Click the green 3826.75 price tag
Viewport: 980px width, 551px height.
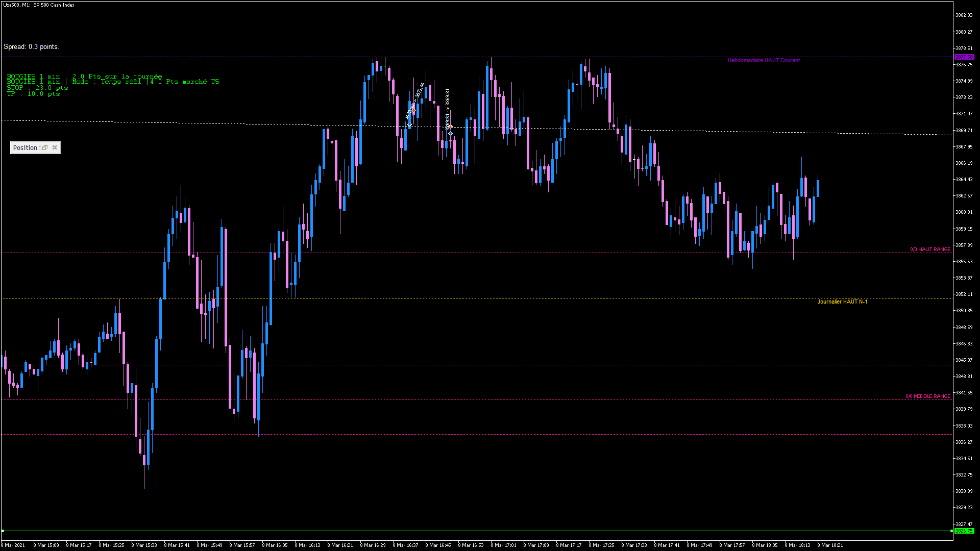(x=964, y=531)
